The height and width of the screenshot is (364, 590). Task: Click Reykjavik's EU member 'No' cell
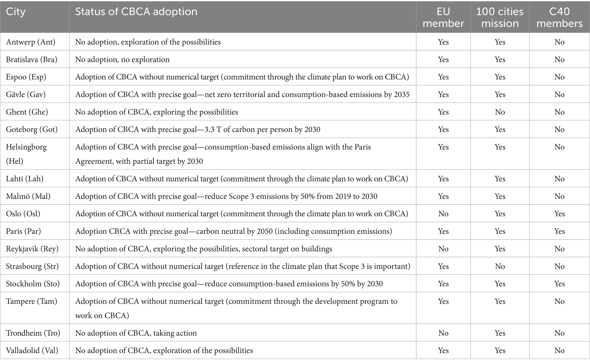click(443, 249)
